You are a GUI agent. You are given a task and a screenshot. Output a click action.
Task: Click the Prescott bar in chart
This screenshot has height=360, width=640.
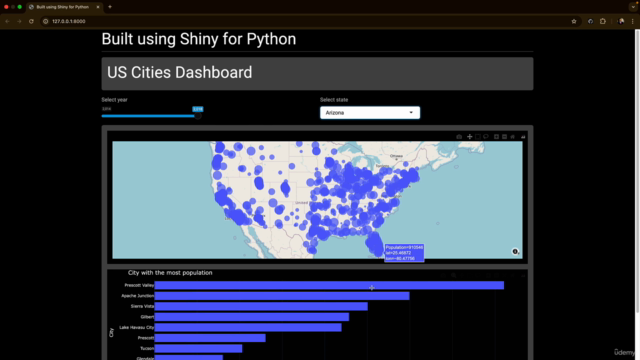[210, 338]
